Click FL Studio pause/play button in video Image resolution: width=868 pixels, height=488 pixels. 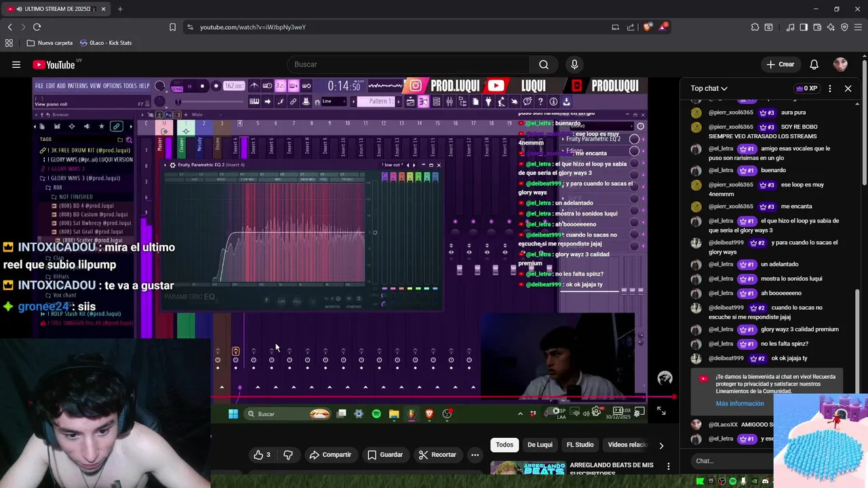[x=189, y=86]
